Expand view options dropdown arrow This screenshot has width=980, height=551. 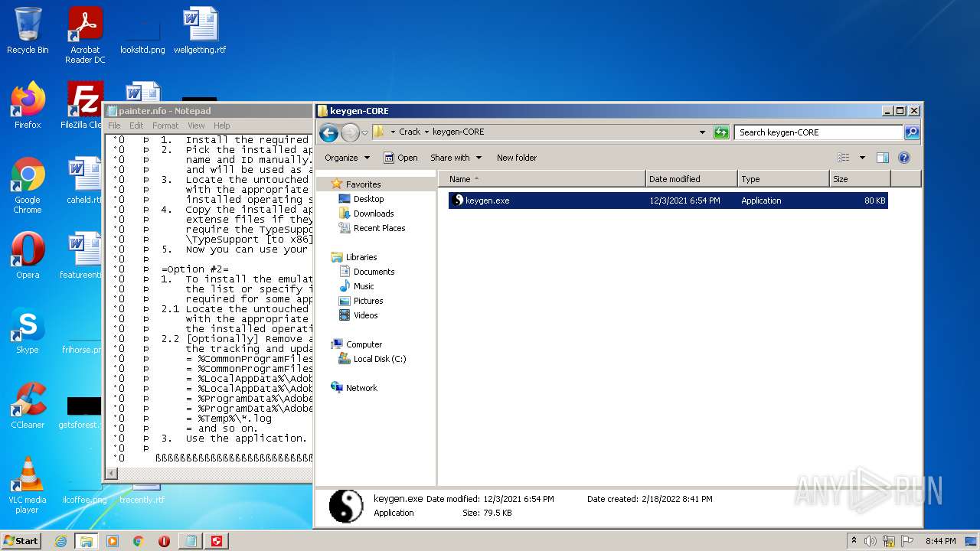(x=862, y=158)
